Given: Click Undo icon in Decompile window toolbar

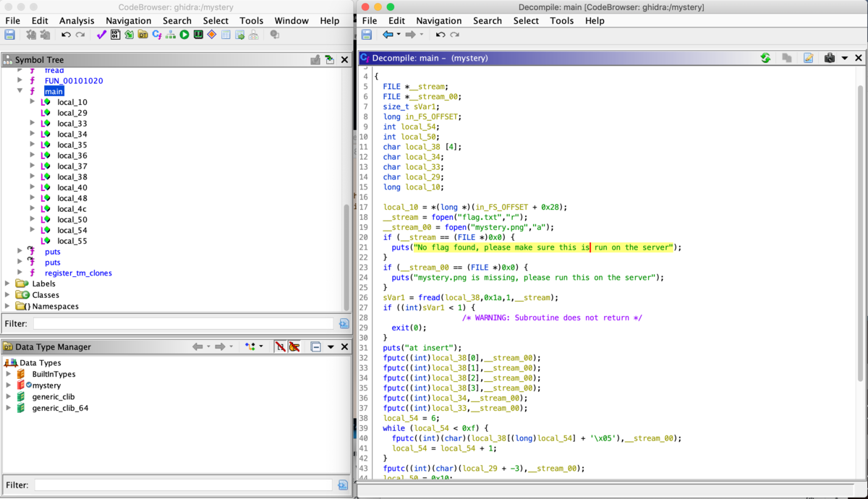Looking at the screenshot, I should (x=441, y=35).
